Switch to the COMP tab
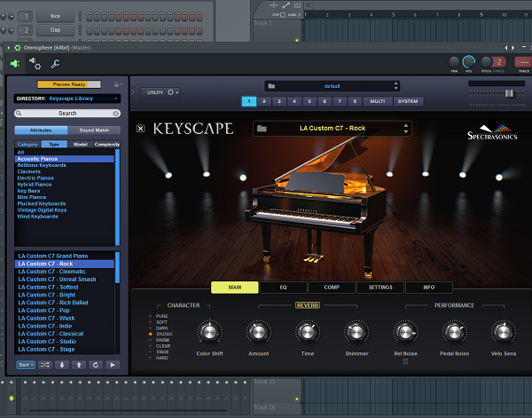 point(332,288)
